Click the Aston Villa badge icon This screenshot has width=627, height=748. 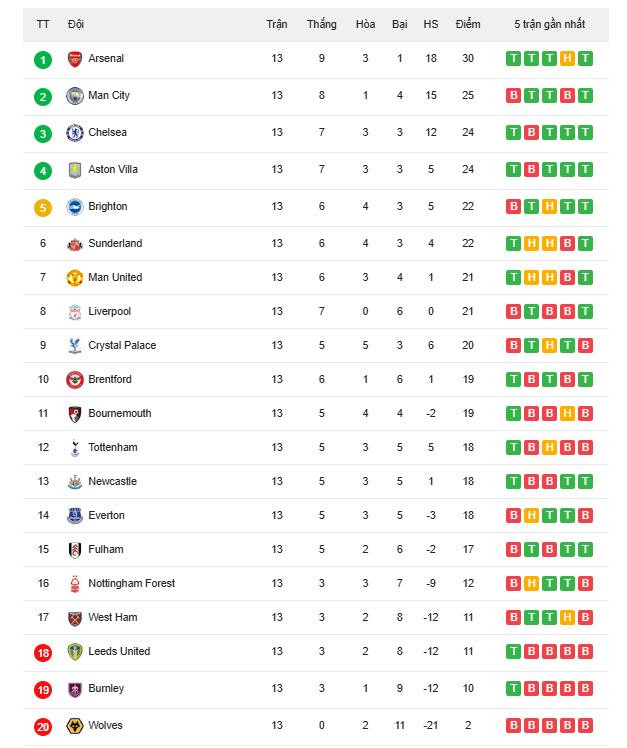(74, 170)
